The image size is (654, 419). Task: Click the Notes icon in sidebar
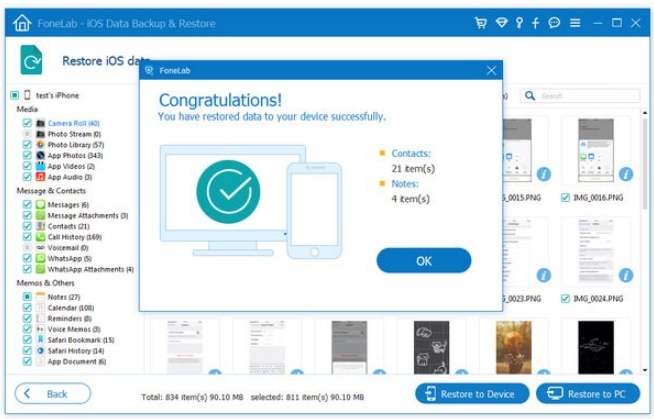point(40,297)
